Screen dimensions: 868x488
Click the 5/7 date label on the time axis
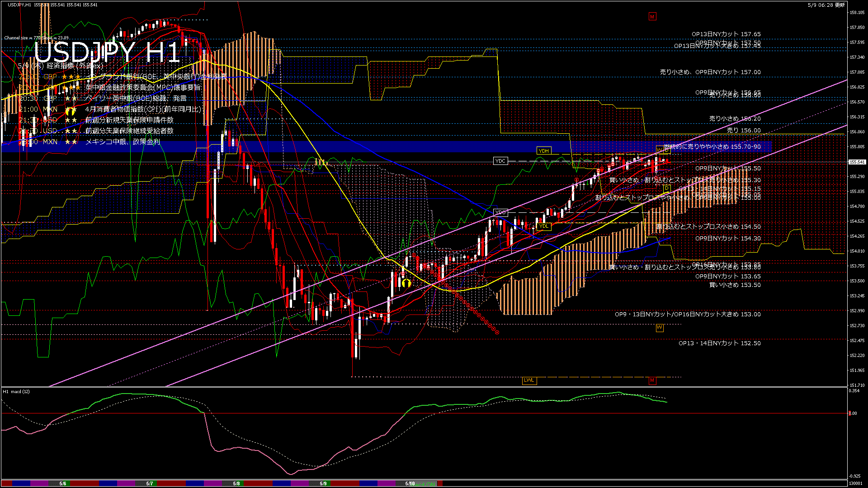pos(150,483)
